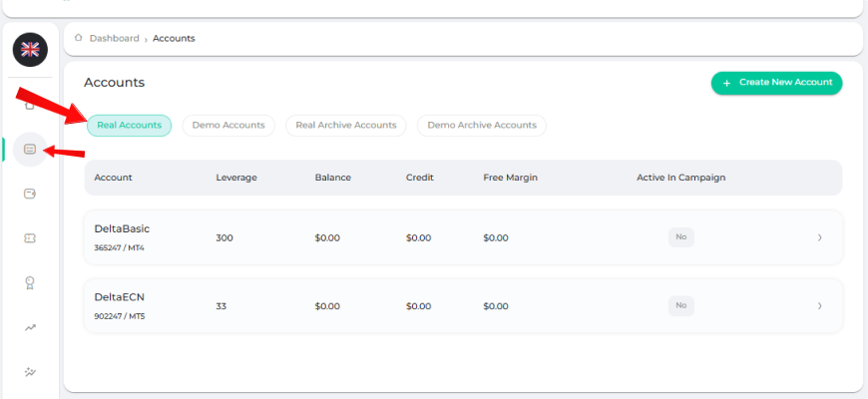Select the Real Accounts tab
Screen dimensions: 868x399
129,125
